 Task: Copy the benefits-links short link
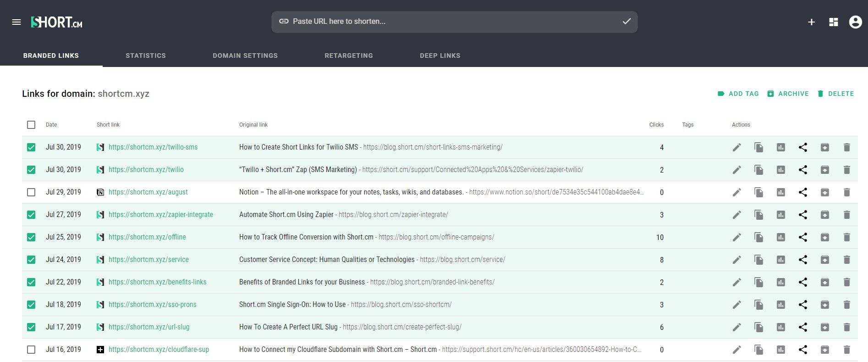click(x=758, y=282)
